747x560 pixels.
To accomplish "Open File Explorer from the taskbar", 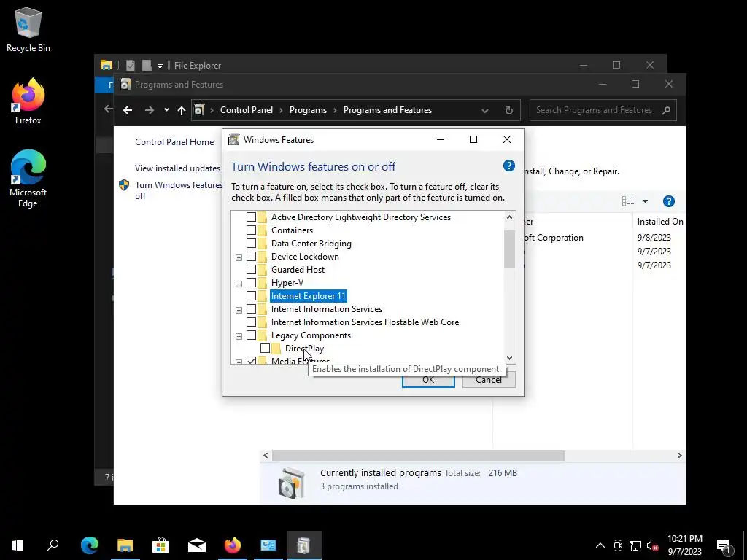I will point(125,545).
